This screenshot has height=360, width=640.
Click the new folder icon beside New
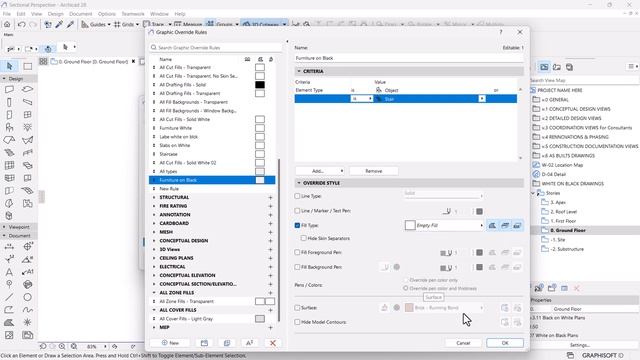coord(204,343)
